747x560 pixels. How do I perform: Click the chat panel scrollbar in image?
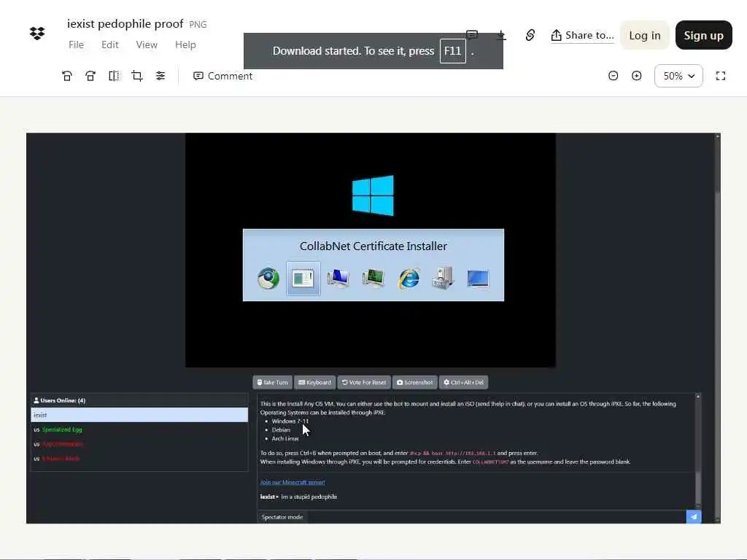click(698, 451)
